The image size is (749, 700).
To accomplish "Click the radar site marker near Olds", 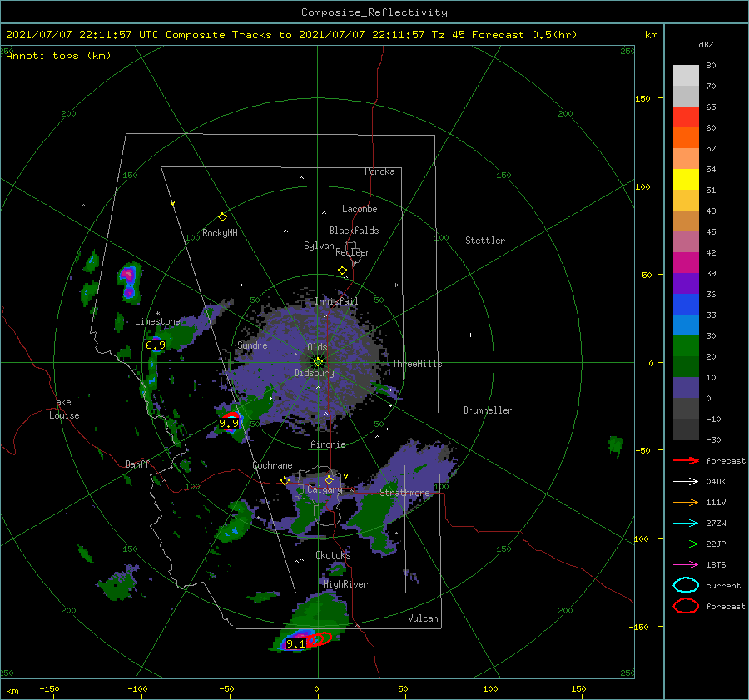I will click(318, 362).
